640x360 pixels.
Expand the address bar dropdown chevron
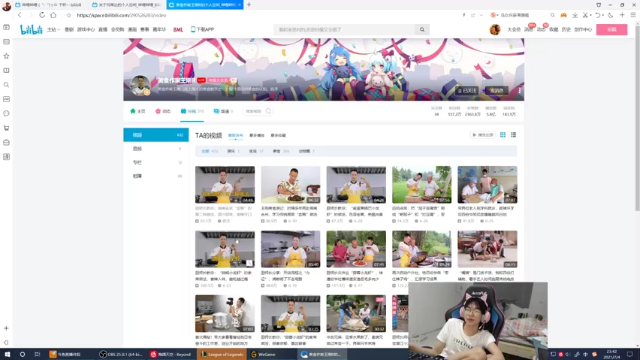point(481,15)
